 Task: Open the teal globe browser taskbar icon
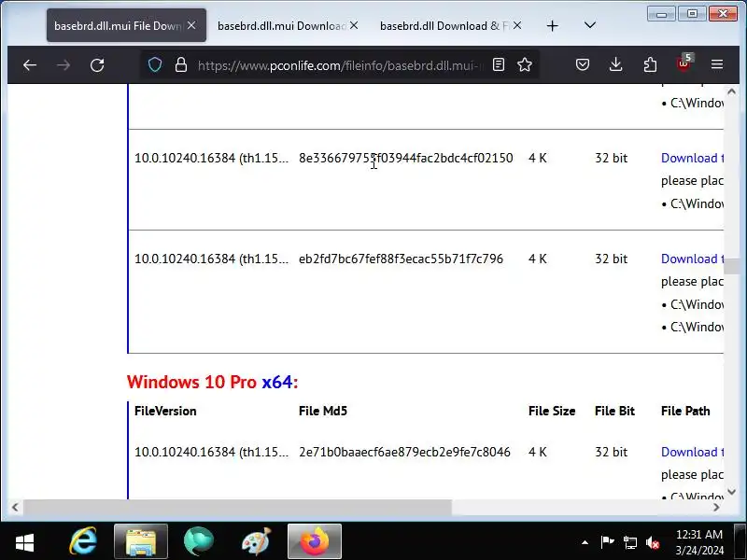[x=199, y=542]
